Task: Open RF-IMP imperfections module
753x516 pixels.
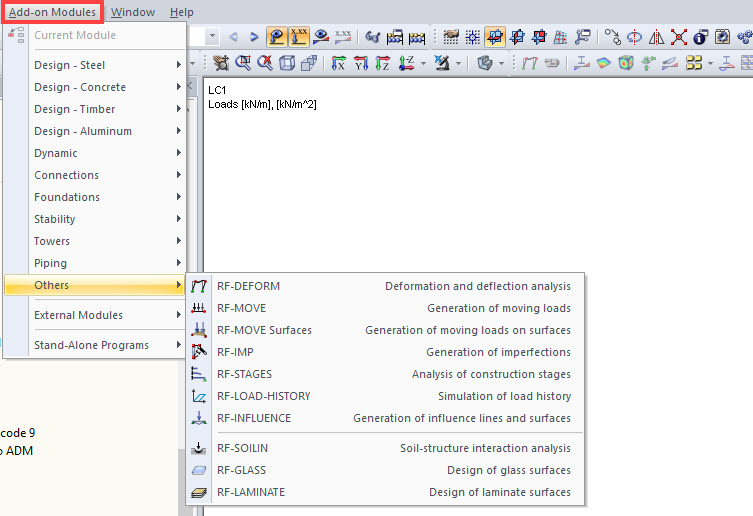Action: coord(385,352)
